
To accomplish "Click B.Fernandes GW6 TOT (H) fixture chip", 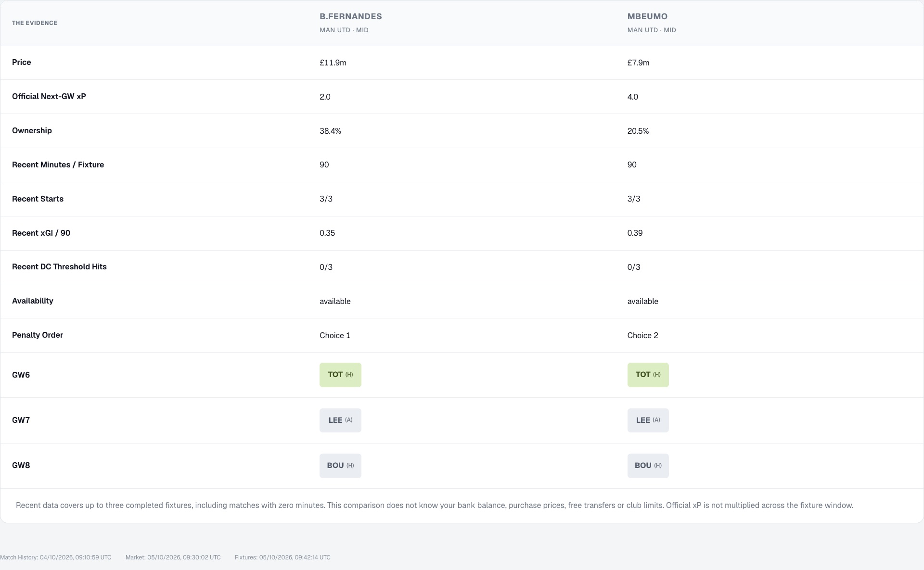I will (x=340, y=375).
